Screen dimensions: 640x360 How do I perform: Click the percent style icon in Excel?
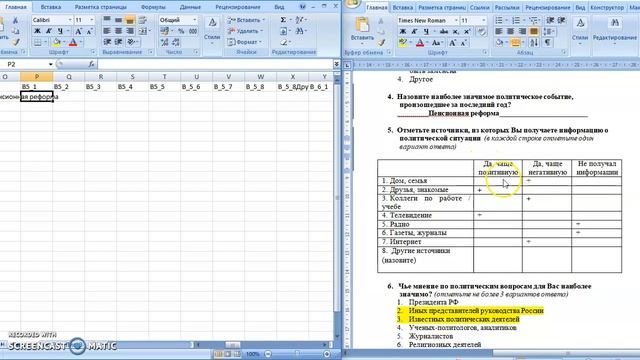(x=181, y=31)
